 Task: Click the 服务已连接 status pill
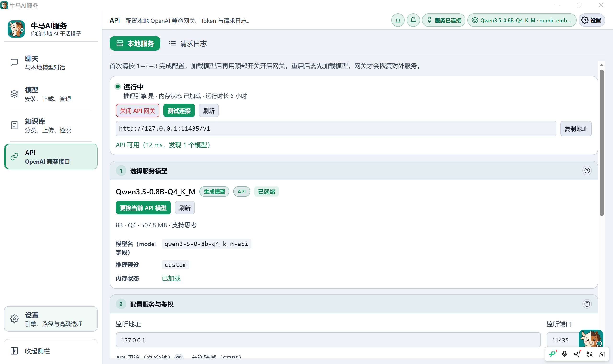click(443, 20)
